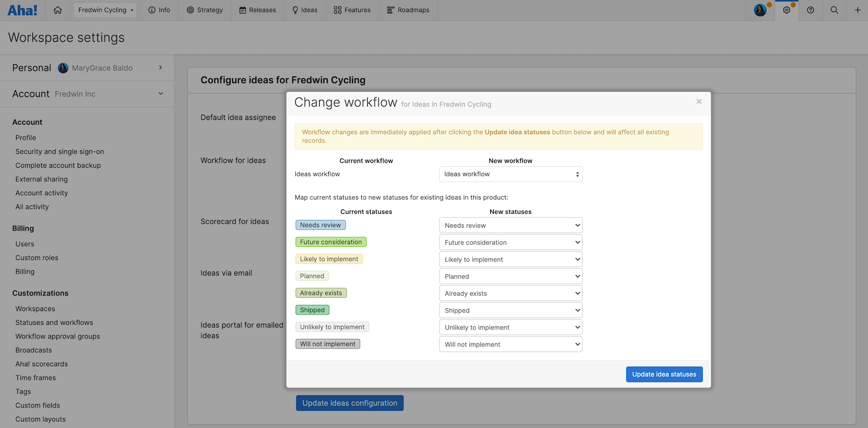Select the Strategy navigation icon
868x428 pixels.
205,10
